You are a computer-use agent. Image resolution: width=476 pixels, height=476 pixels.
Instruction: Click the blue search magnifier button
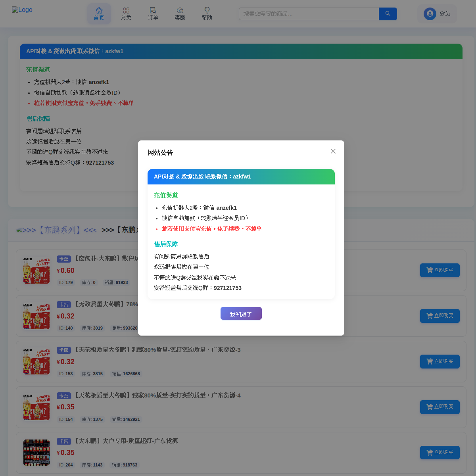pos(388,14)
